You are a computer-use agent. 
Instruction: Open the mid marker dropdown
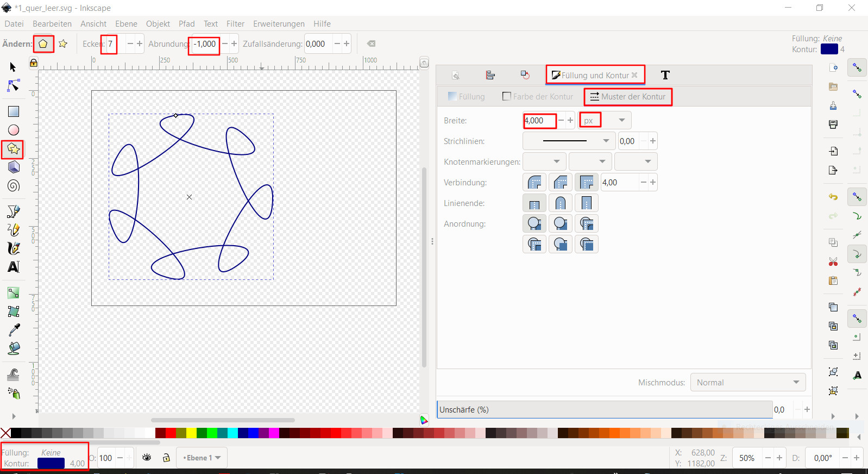(x=590, y=161)
